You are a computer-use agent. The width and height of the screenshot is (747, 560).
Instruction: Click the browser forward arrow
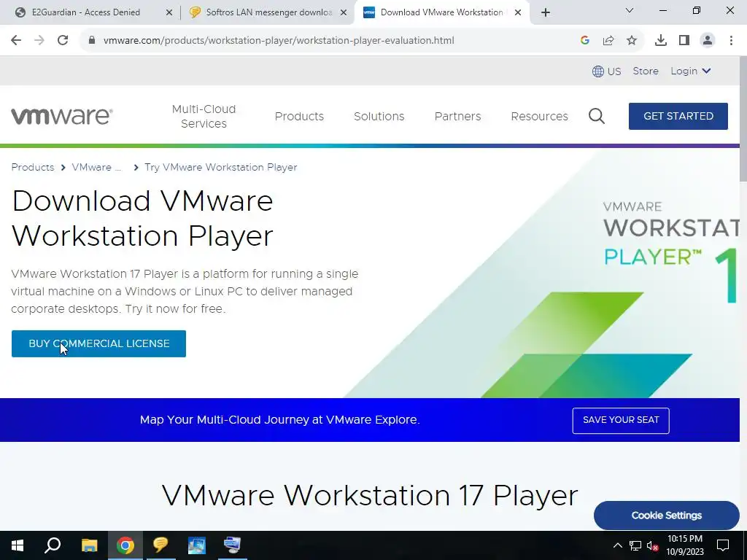pos(39,41)
